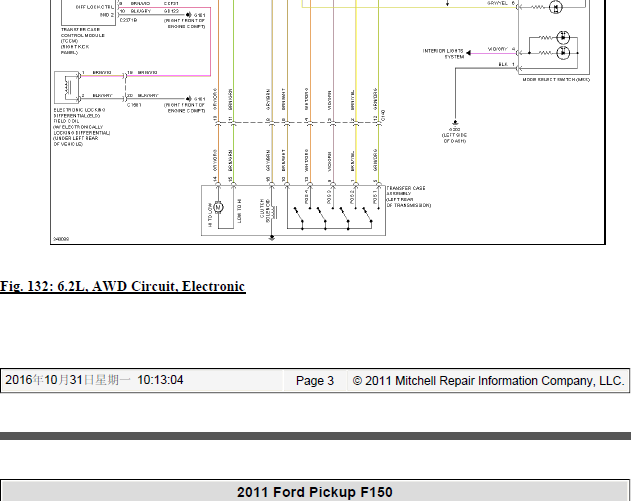Click the rightmost position switch contact in the transfer case
631x501 pixels.
[x=367, y=215]
